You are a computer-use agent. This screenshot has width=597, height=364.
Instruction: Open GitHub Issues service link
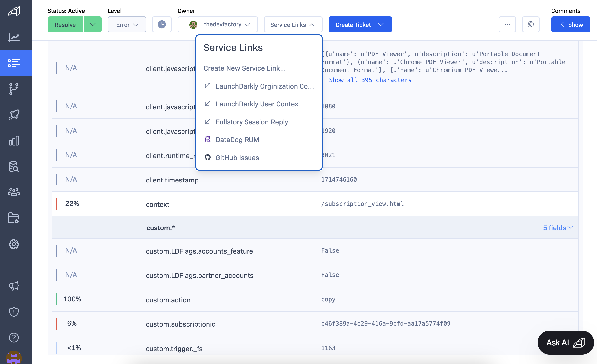(x=237, y=158)
